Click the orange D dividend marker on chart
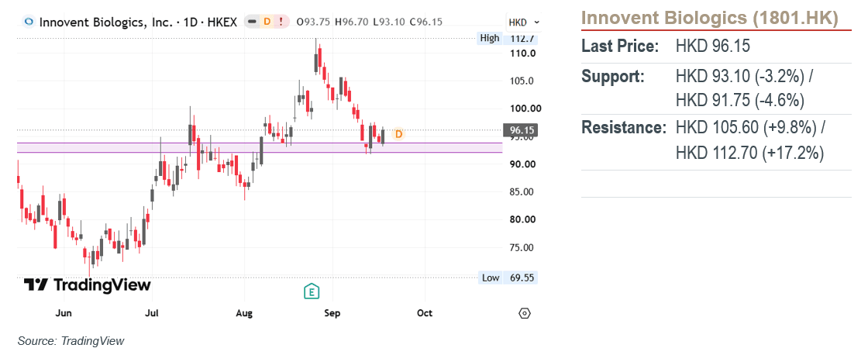868x355 pixels. pos(398,134)
